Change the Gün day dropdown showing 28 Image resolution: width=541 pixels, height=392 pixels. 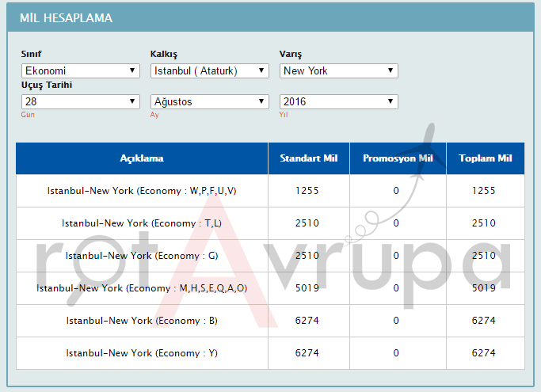81,101
